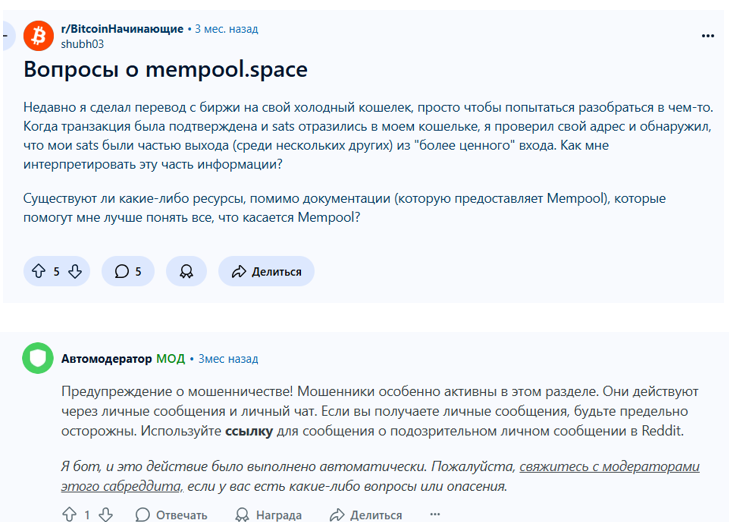
Task: Downvote the mempool.space post
Action: pos(75,271)
